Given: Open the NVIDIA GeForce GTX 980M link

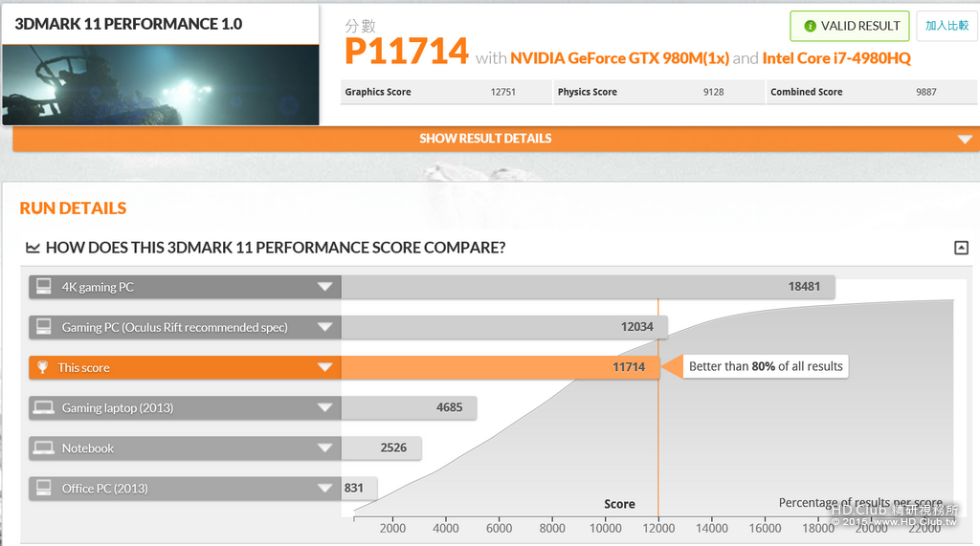Looking at the screenshot, I should pos(619,58).
